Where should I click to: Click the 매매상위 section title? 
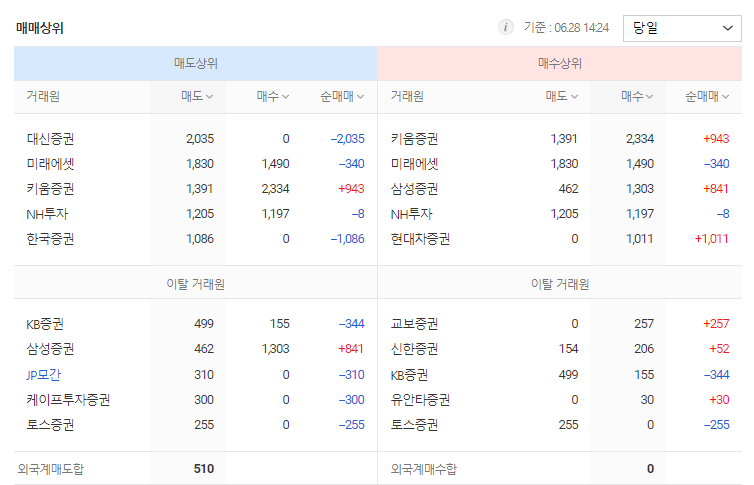39,28
